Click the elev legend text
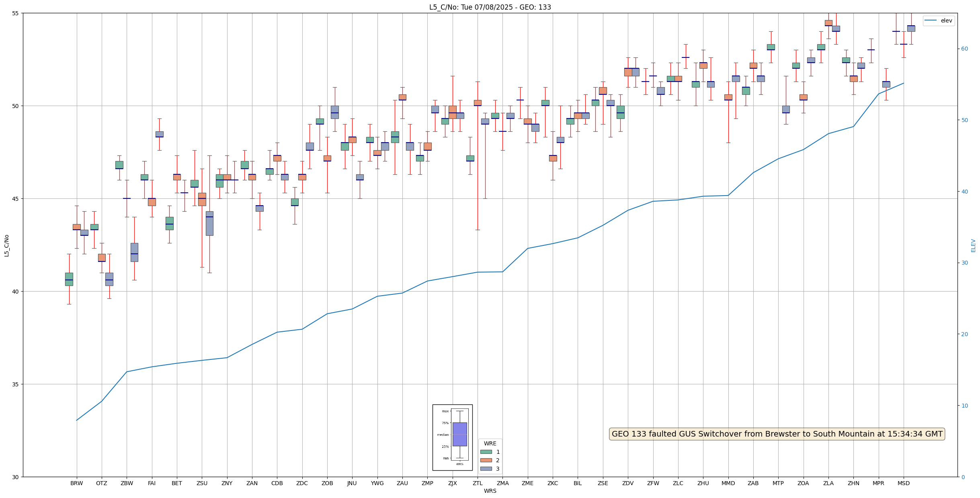This screenshot has width=980, height=498. point(946,20)
